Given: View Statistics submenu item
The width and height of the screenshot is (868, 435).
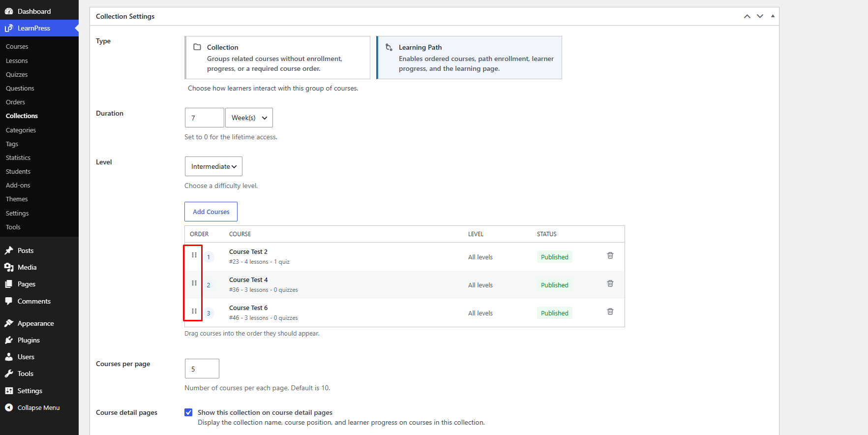Looking at the screenshot, I should (18, 158).
